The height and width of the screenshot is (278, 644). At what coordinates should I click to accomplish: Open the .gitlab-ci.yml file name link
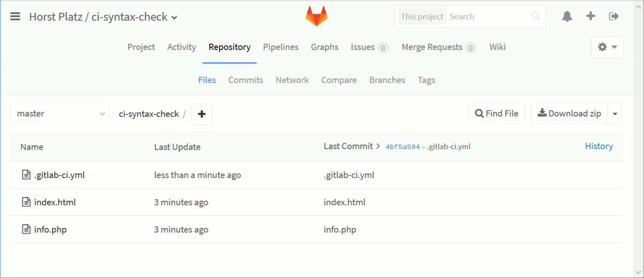[x=59, y=175]
